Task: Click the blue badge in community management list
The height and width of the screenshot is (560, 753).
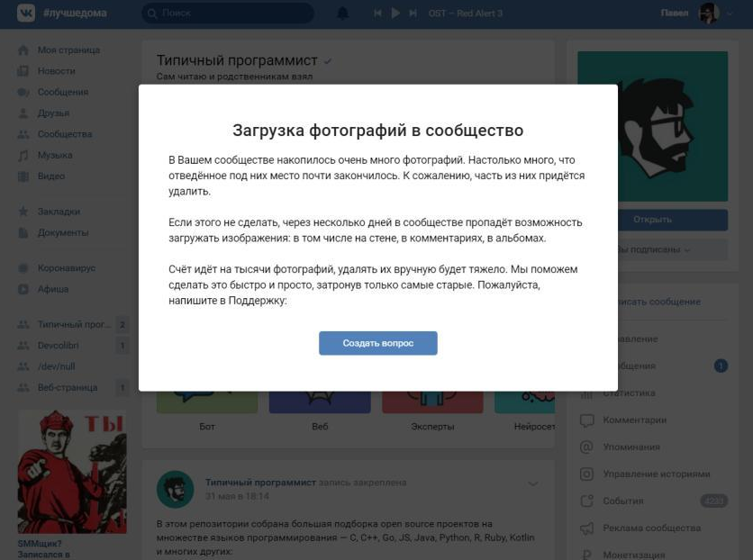Action: [721, 366]
